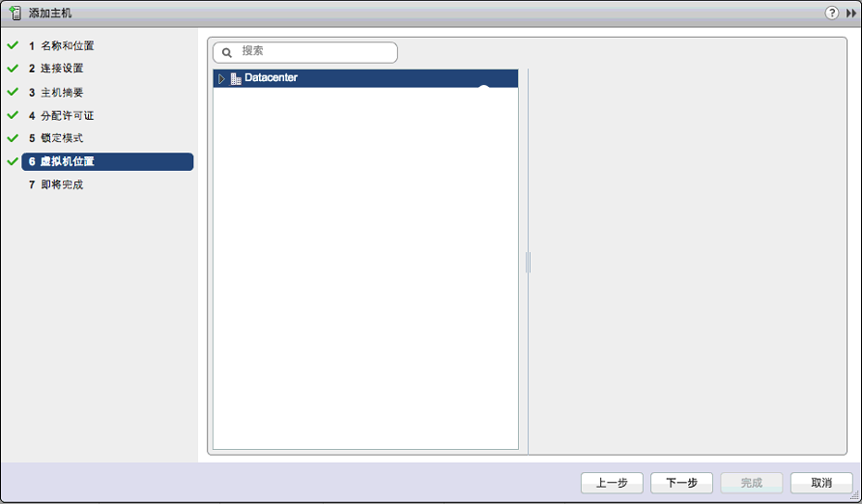This screenshot has height=504, width=862.
Task: Go to step 5 锁定模式
Action: (x=56, y=138)
